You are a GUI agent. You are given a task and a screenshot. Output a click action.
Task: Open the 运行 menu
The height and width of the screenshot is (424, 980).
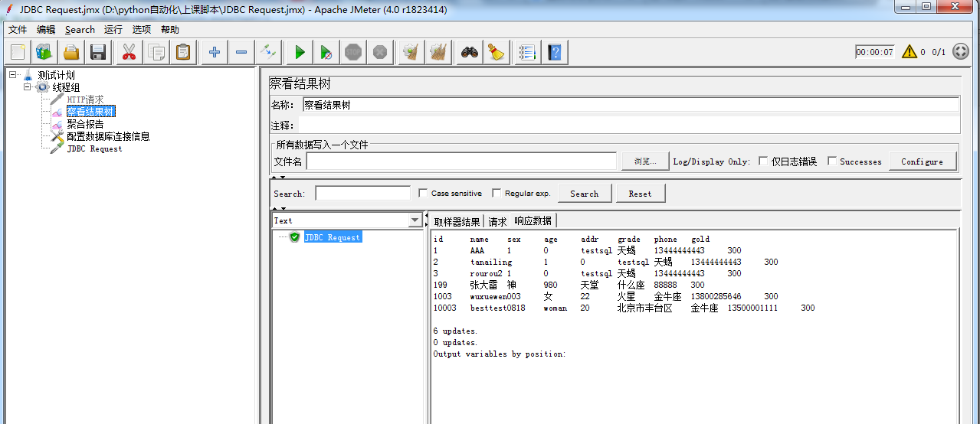pyautogui.click(x=113, y=30)
